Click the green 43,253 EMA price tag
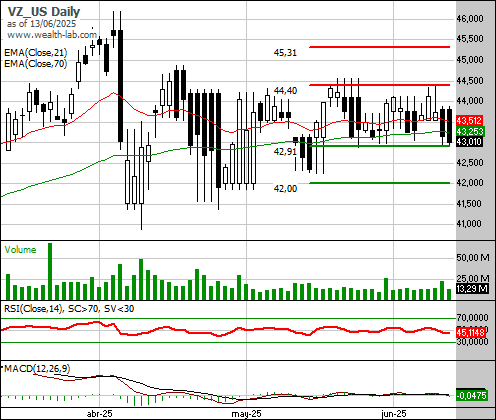The height and width of the screenshot is (420, 496). 469,131
